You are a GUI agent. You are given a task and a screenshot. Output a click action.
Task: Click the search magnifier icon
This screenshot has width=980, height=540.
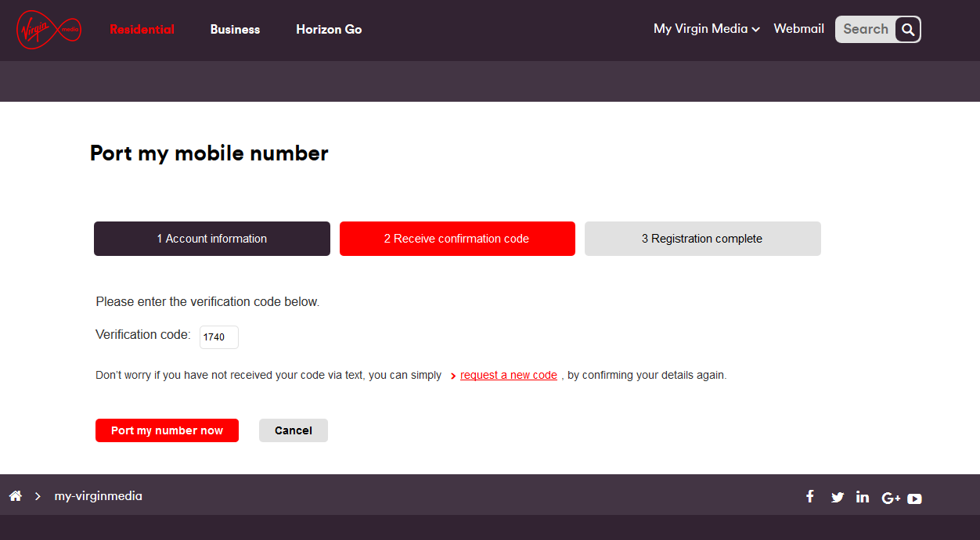pyautogui.click(x=908, y=30)
